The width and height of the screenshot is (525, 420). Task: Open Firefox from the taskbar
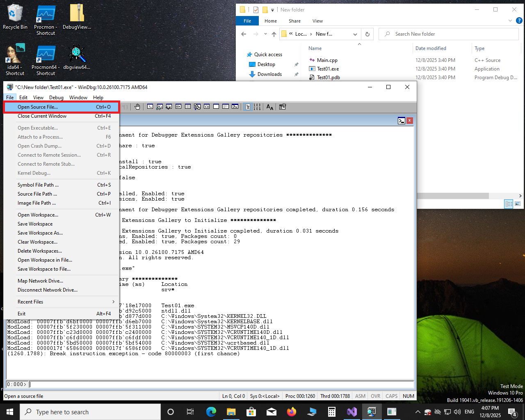click(292, 412)
